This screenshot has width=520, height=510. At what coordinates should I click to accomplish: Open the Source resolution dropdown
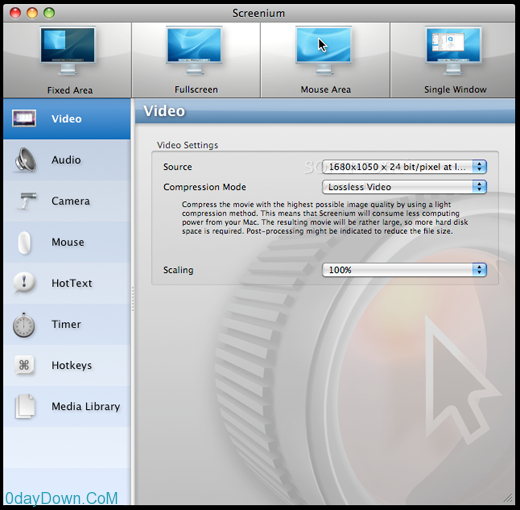[x=404, y=167]
